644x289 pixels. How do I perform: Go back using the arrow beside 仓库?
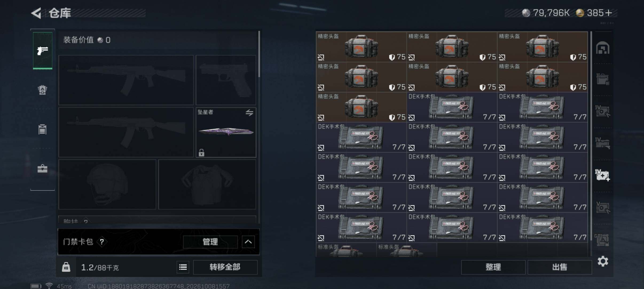point(36,13)
